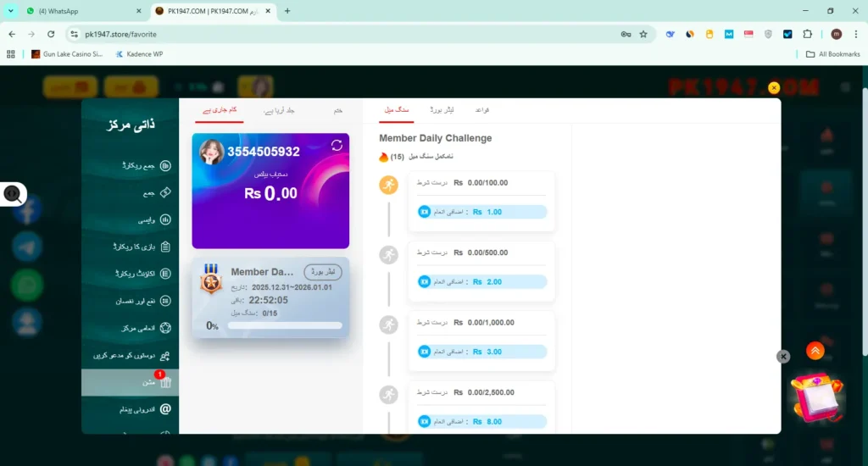
Task: Click the 0% challenge progress bar
Action: coord(285,325)
